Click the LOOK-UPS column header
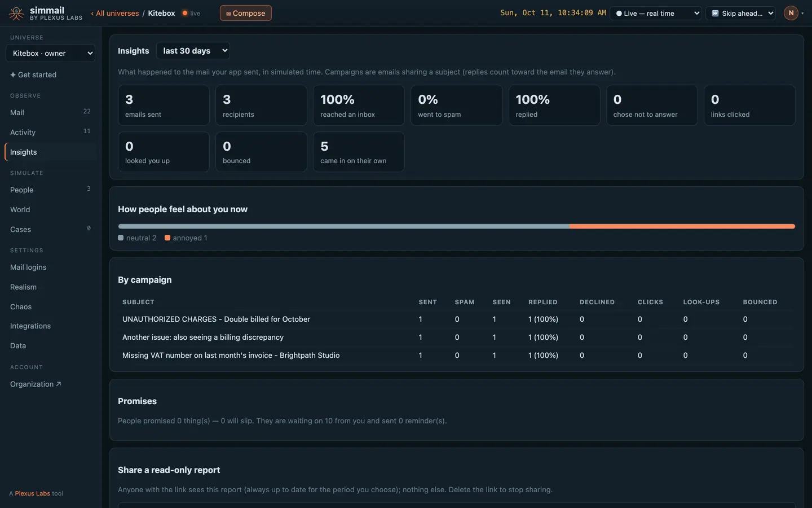This screenshot has width=812, height=508. point(701,302)
